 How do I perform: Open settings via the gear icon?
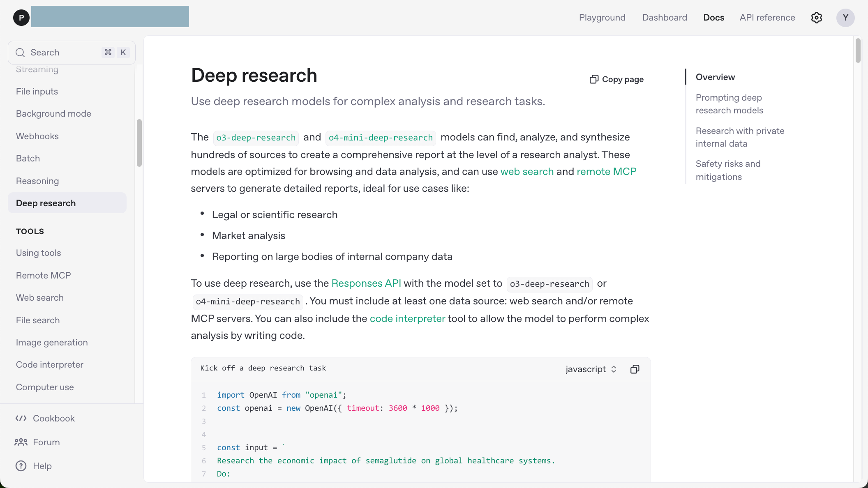pos(816,18)
